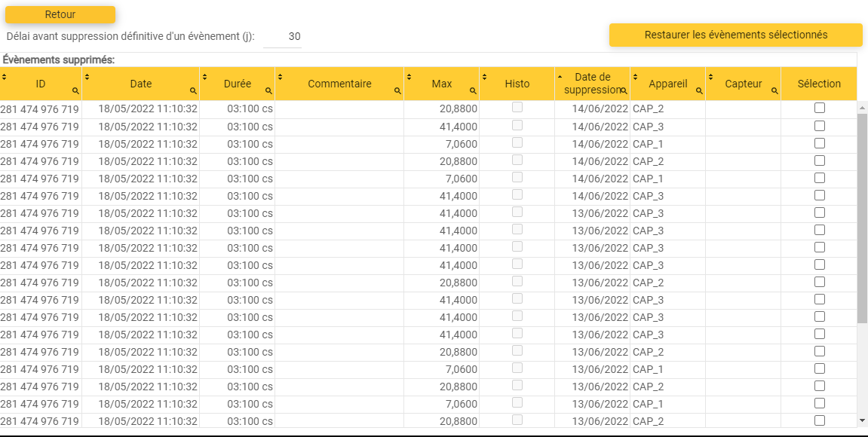The image size is (868, 437).
Task: Check Sélection box in second row (CAP_3)
Action: pyautogui.click(x=820, y=126)
